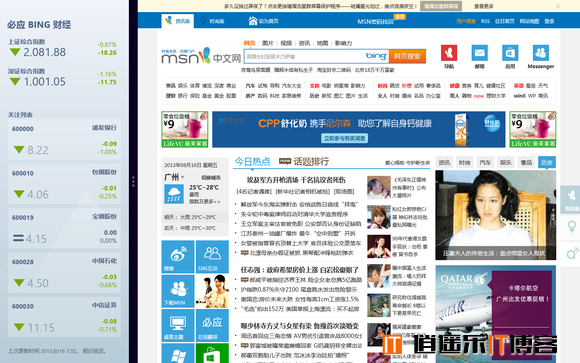Open the Weibo tile icon

pos(178,256)
